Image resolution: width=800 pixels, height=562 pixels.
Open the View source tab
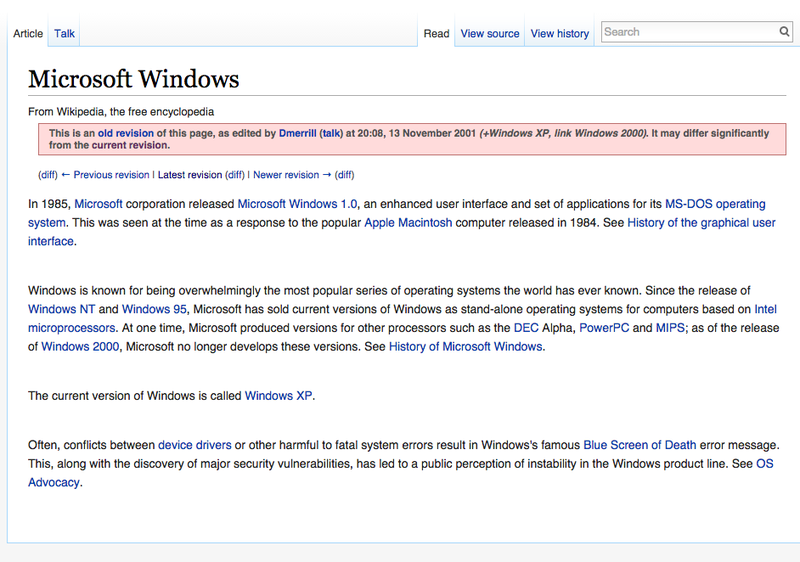[x=490, y=34]
